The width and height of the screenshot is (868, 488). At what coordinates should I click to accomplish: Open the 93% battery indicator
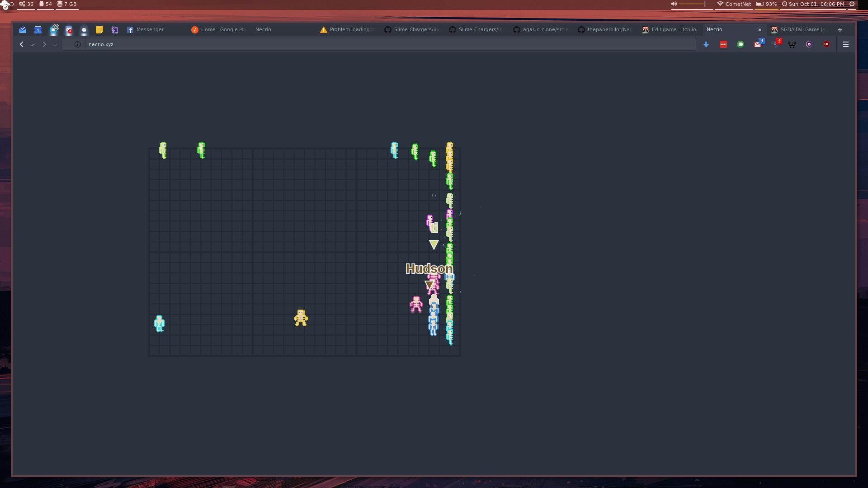coord(767,4)
